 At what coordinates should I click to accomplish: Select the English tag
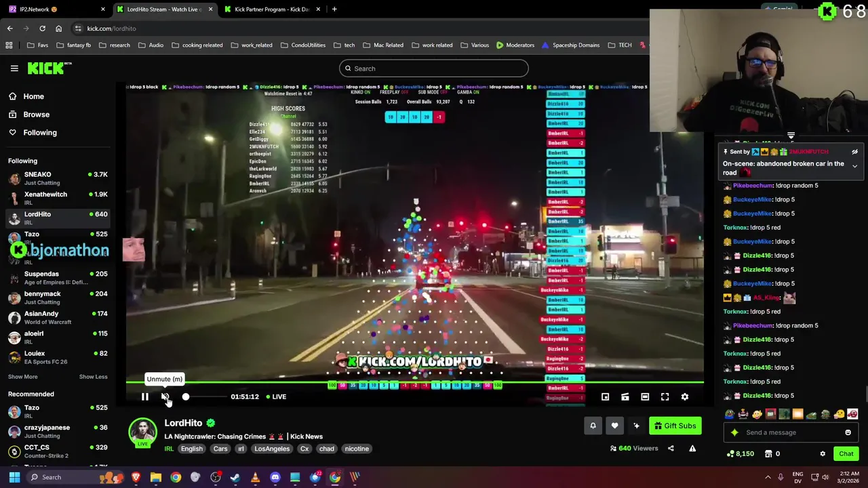pyautogui.click(x=192, y=449)
